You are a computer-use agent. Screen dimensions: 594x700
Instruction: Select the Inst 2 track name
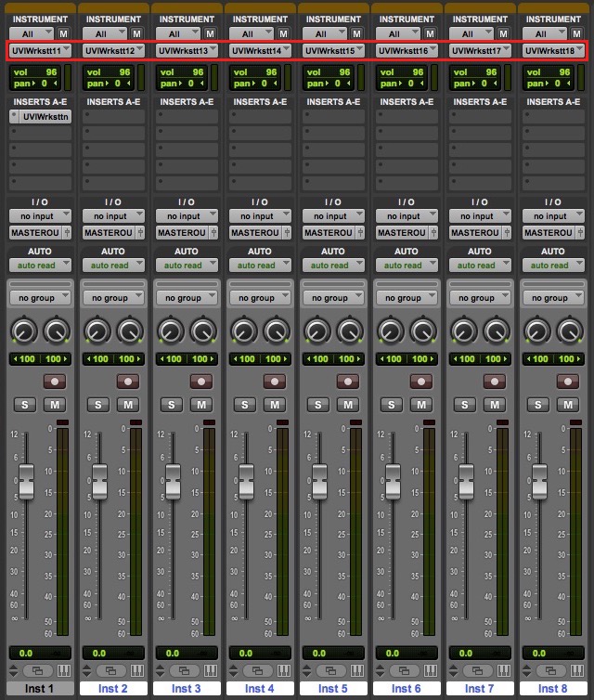[113, 688]
